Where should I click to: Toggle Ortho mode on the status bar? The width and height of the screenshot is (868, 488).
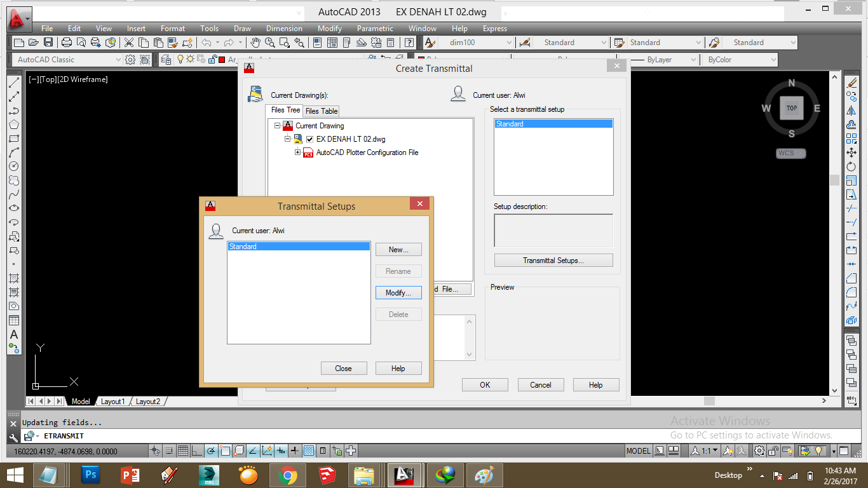196,451
